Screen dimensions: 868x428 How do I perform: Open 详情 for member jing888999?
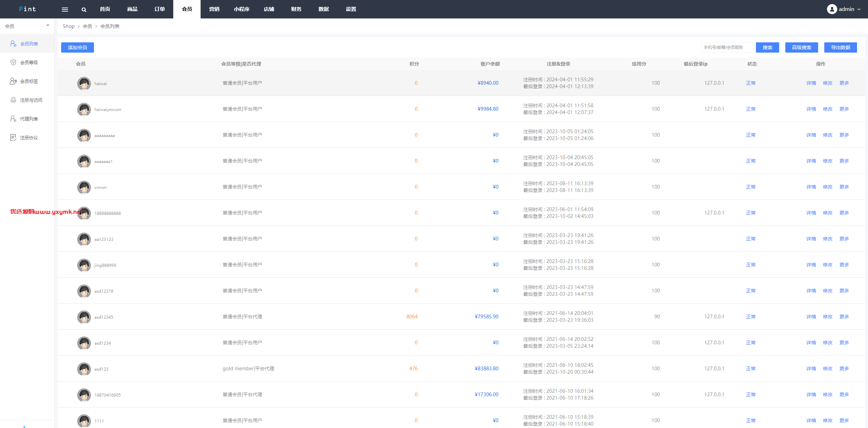[x=811, y=265]
